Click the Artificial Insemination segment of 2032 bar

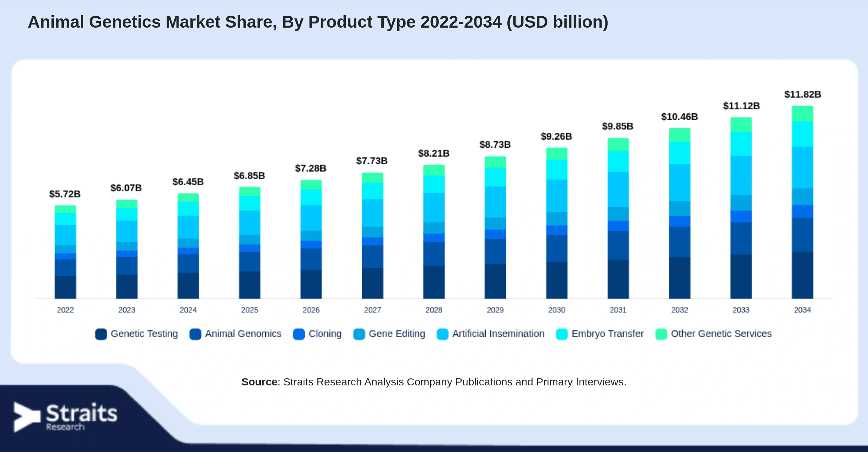pos(680,183)
